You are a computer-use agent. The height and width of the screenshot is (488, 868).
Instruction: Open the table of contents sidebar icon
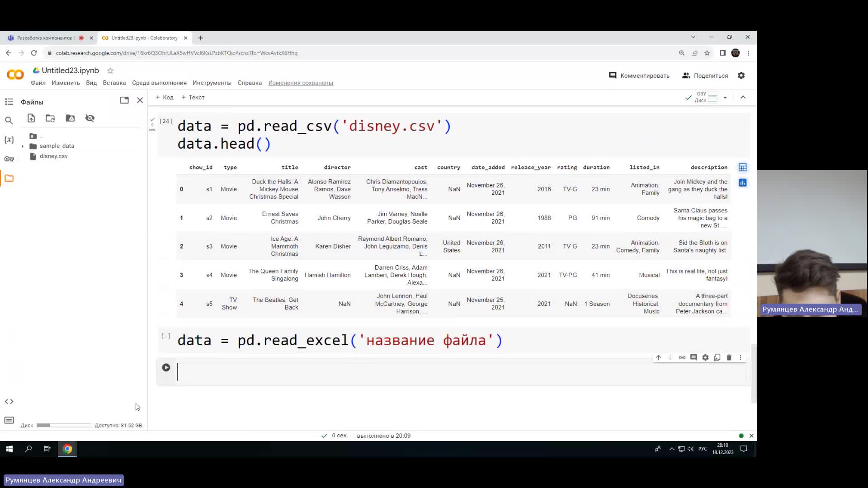pyautogui.click(x=9, y=102)
